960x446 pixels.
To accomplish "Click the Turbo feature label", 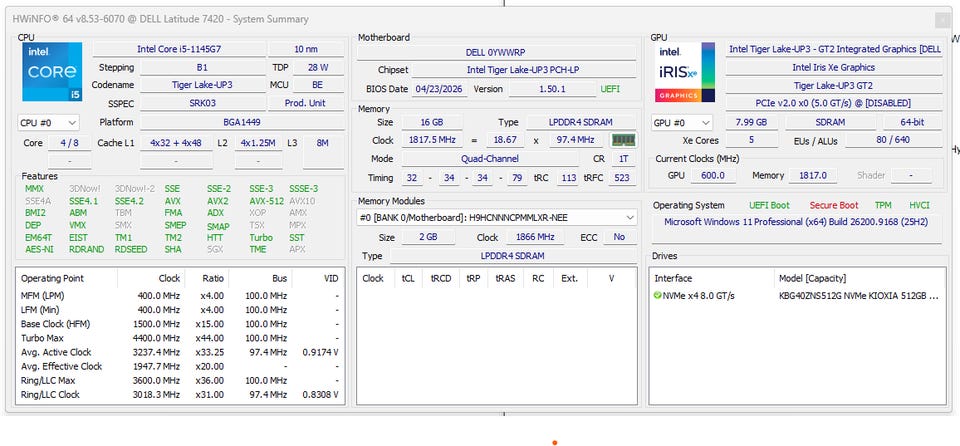I will [261, 238].
